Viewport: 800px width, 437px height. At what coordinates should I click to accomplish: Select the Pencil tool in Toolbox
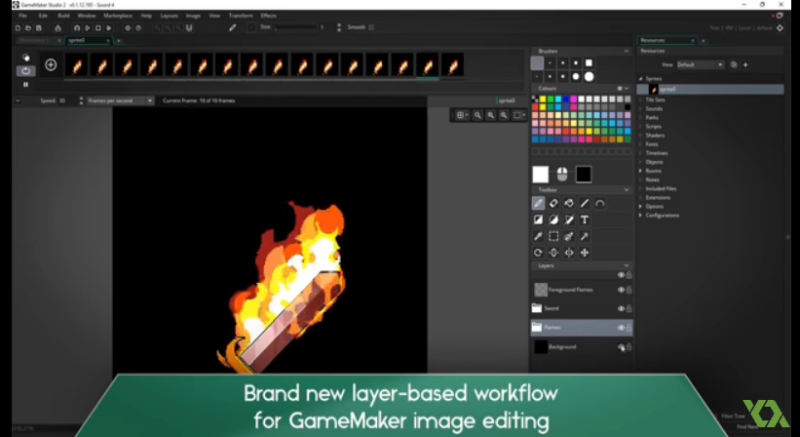click(x=538, y=203)
